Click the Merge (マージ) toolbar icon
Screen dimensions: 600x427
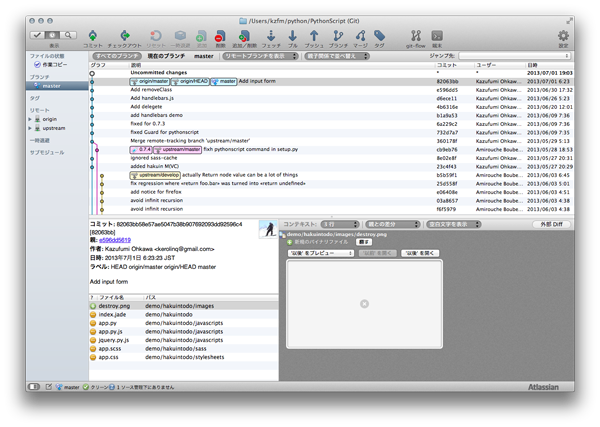pos(360,36)
